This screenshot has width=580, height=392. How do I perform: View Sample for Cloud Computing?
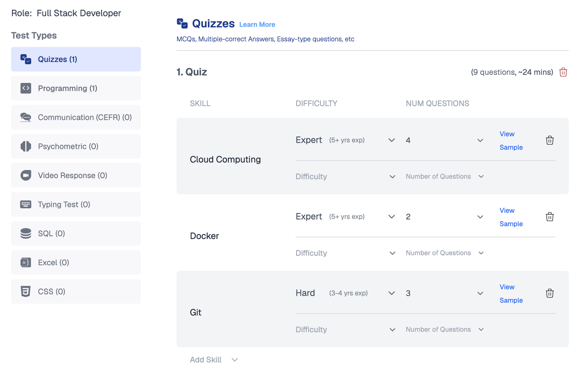(511, 141)
